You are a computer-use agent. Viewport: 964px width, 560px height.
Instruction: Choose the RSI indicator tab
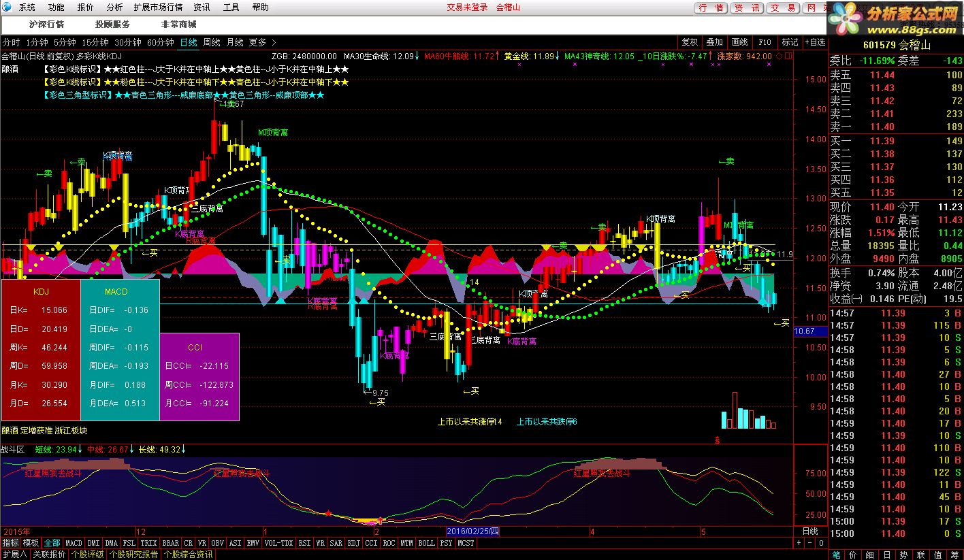coord(304,543)
